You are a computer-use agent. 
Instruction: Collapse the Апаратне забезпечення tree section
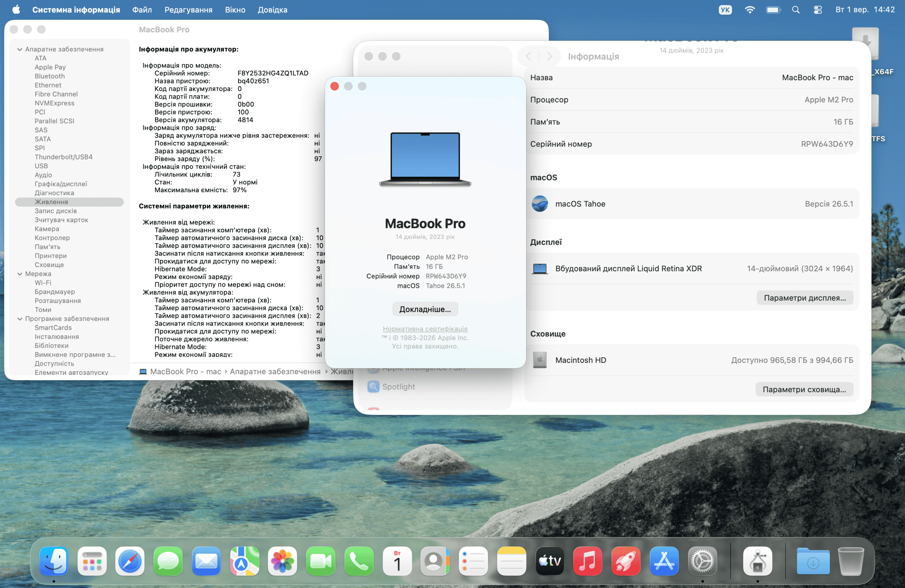tap(20, 50)
